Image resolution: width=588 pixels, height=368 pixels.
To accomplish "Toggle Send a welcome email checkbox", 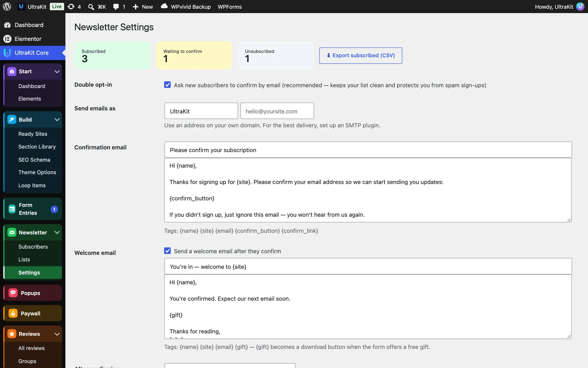I will click(167, 251).
